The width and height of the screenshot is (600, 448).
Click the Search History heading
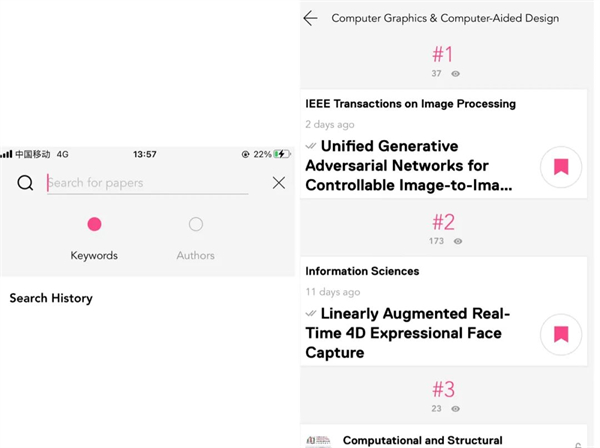(x=51, y=298)
